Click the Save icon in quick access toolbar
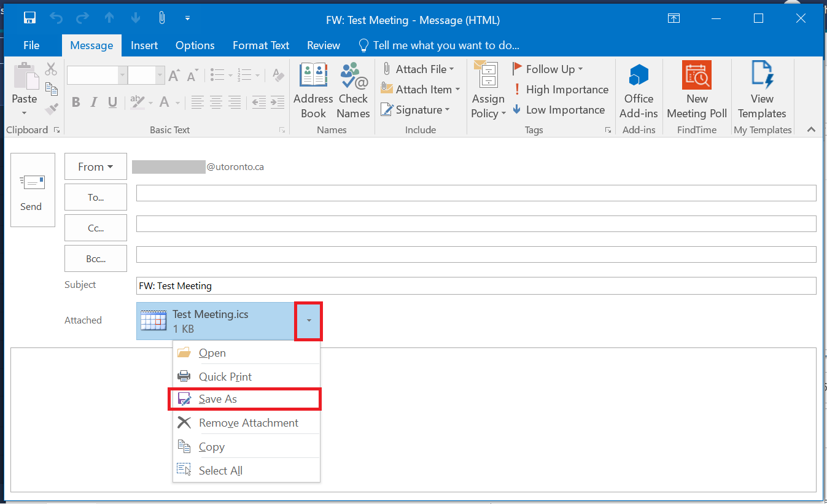 point(29,18)
